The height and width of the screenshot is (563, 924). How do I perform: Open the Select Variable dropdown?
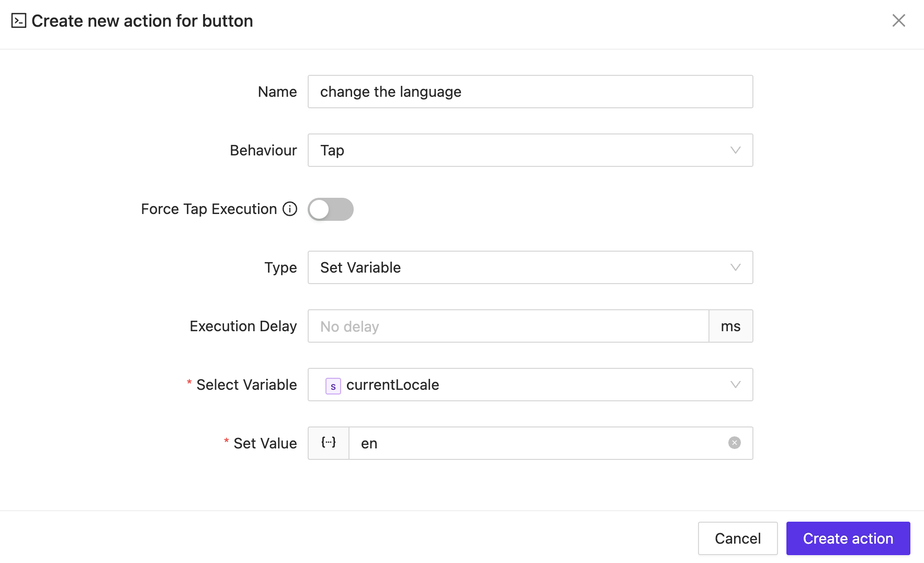tap(530, 385)
